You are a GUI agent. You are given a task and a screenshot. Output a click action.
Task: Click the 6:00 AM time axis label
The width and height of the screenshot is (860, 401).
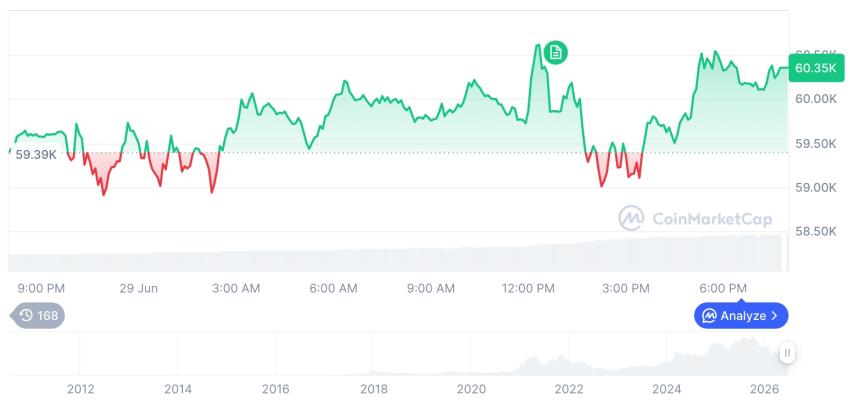pos(333,288)
